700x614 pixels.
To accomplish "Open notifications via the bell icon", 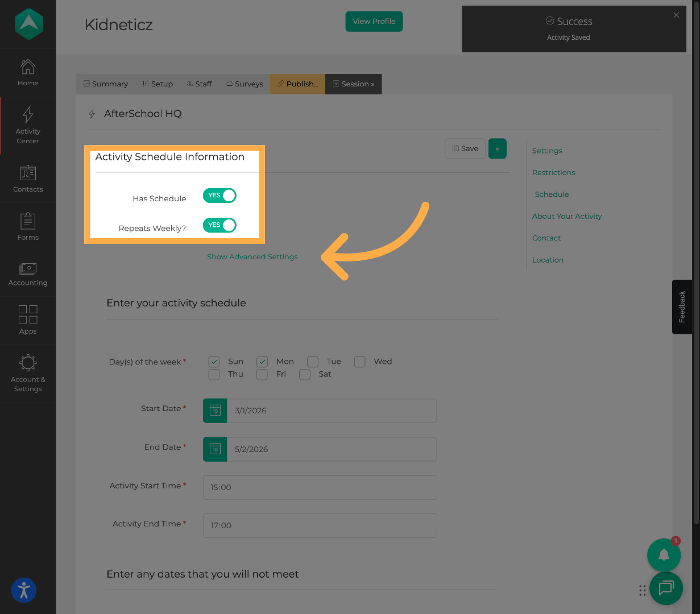I will pos(664,554).
